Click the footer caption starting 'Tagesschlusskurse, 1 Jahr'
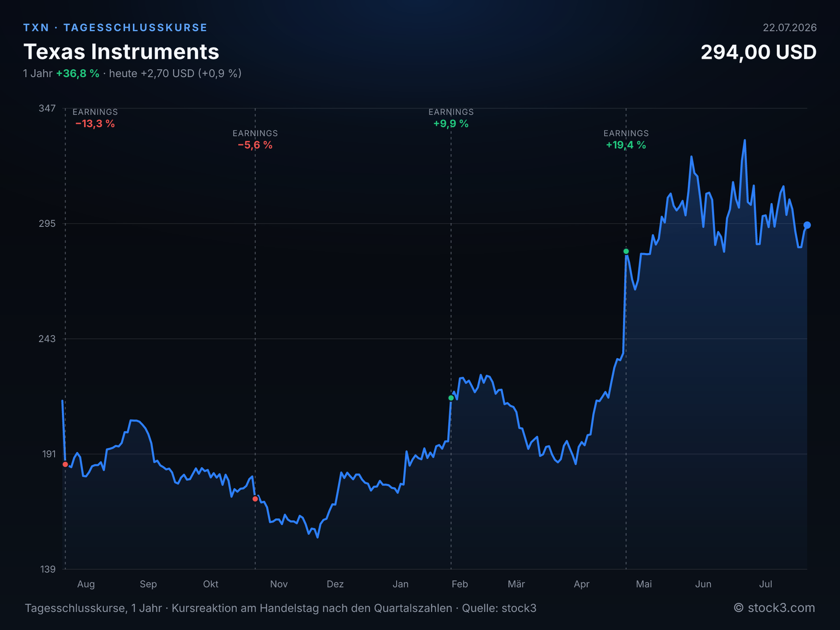 (280, 608)
